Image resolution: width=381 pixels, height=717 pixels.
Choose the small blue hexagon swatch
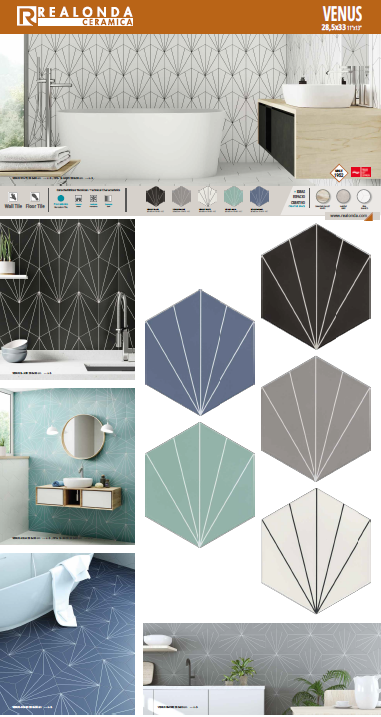(259, 197)
